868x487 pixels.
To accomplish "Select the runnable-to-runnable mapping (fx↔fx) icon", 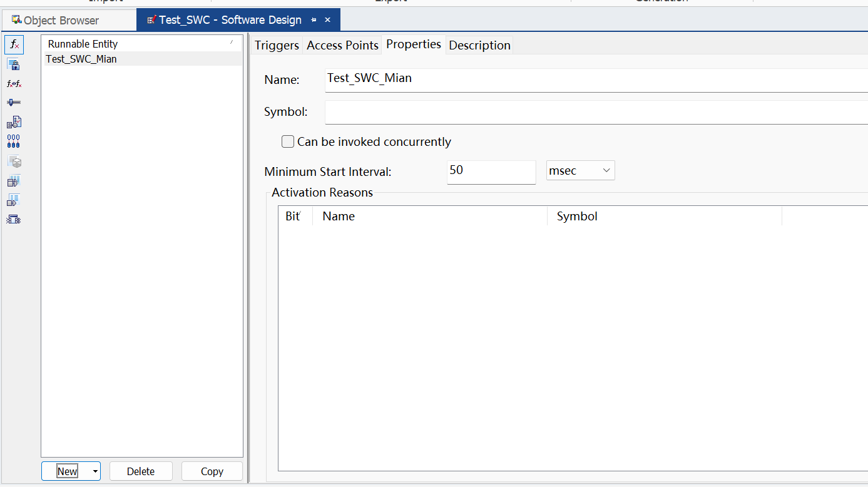I will pos(13,83).
